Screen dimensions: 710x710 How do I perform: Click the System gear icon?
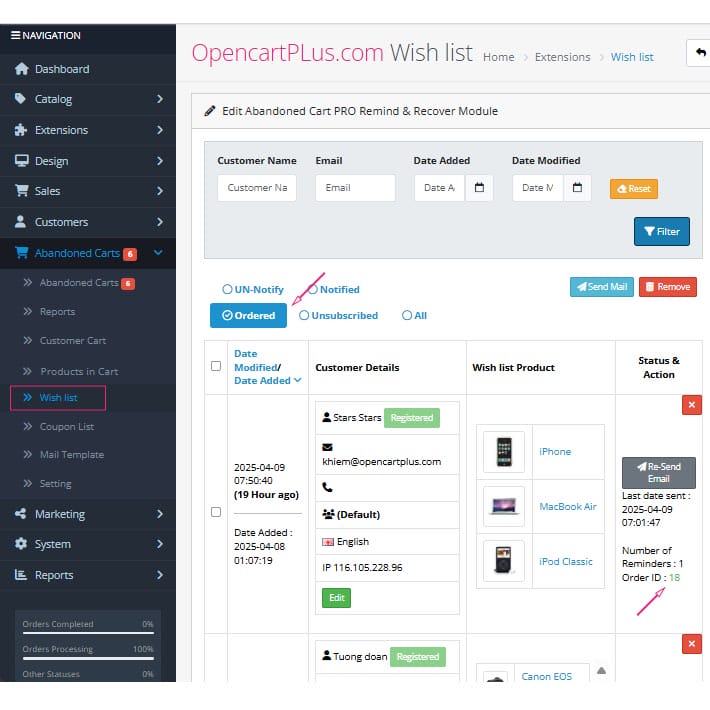(21, 544)
